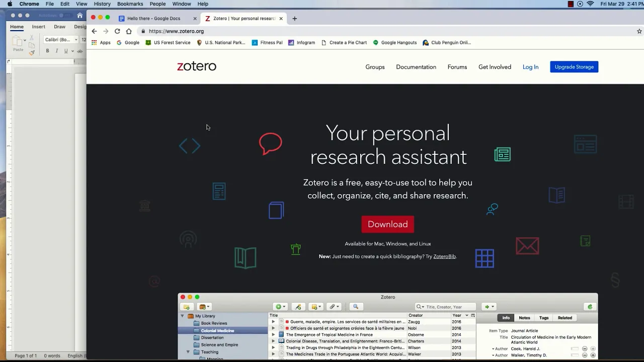Open the US Forest Service bookmark
This screenshot has height=362, width=644.
[168, 43]
